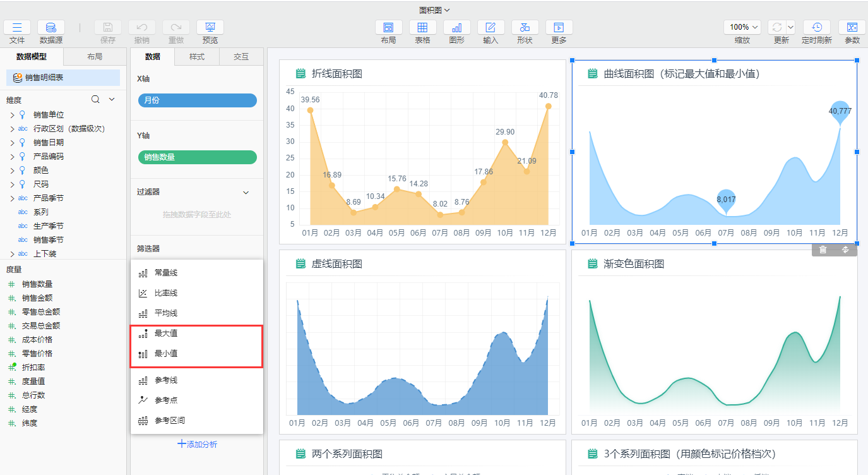Screen dimensions: 868x475
Task: Open the 定时刷新 timed refresh tool
Action: (x=817, y=27)
